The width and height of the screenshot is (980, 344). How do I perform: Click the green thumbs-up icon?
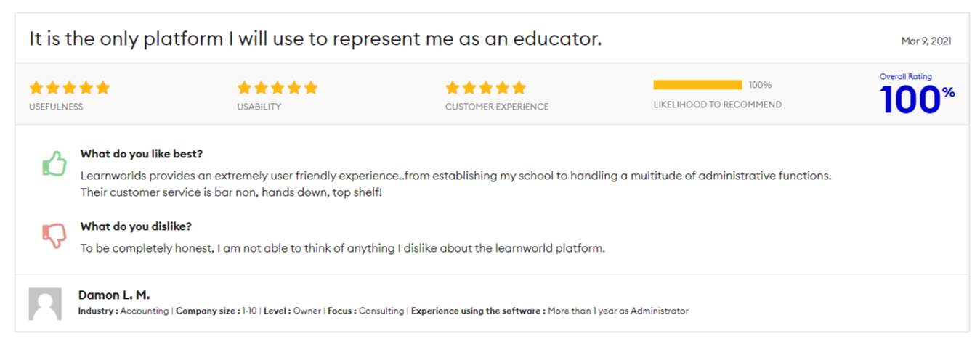(x=54, y=163)
